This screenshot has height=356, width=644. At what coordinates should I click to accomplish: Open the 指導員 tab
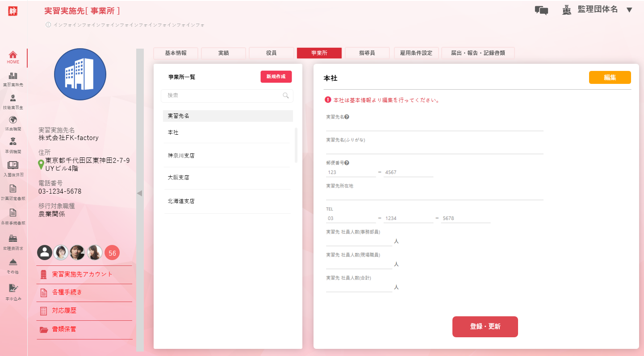tap(367, 53)
